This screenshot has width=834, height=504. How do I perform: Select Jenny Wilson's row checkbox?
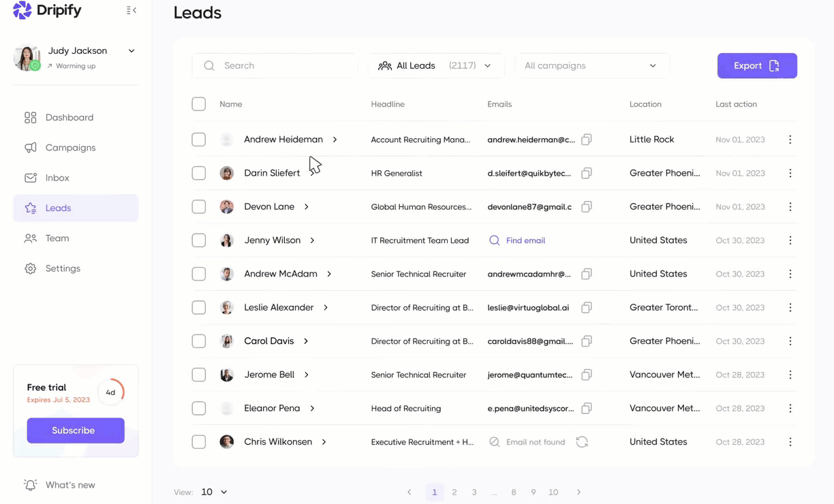pyautogui.click(x=199, y=240)
